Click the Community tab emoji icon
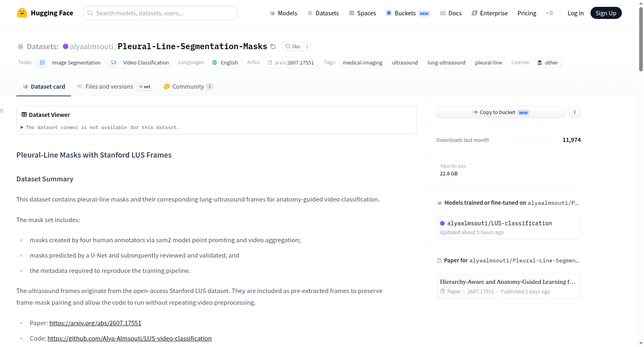Screen dimensions: 644x347 [x=167, y=86]
